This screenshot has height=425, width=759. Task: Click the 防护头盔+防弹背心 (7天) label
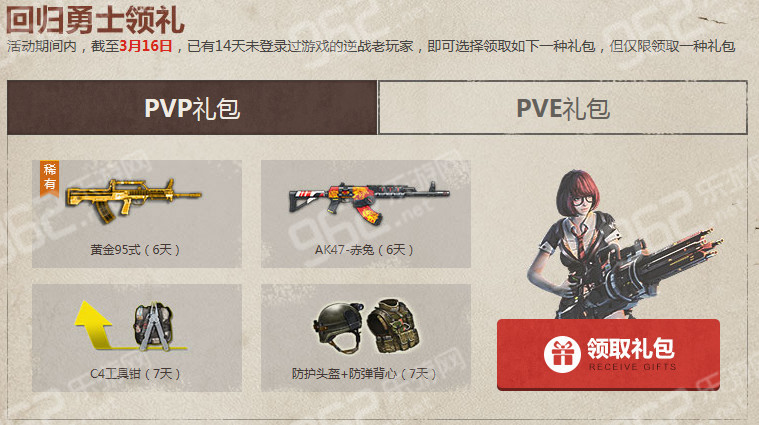coord(364,374)
